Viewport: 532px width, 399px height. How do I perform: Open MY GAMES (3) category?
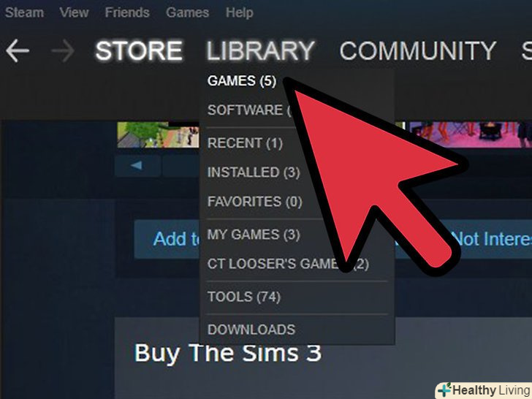pyautogui.click(x=254, y=235)
